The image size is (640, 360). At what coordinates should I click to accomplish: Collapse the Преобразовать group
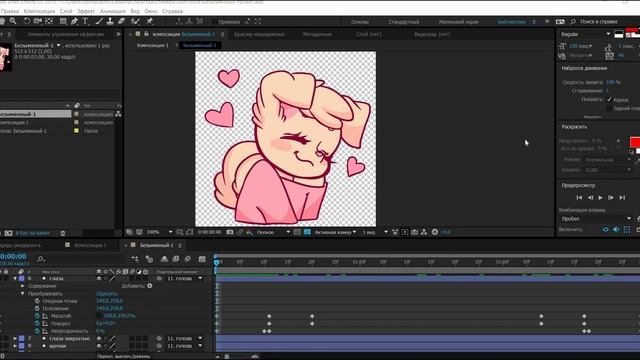coord(23,293)
